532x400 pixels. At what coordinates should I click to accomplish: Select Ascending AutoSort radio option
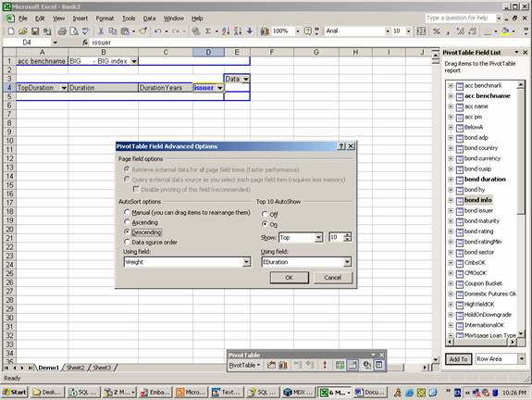click(x=127, y=222)
